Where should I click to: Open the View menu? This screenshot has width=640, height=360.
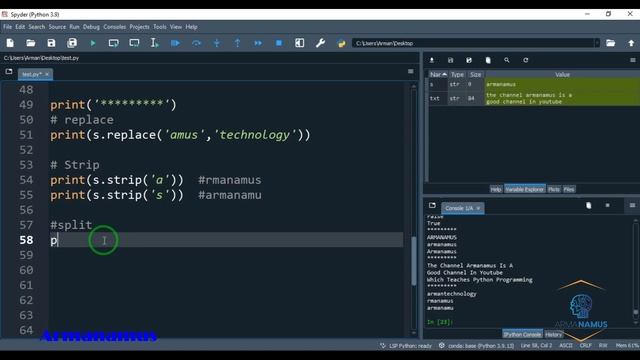pyautogui.click(x=176, y=27)
